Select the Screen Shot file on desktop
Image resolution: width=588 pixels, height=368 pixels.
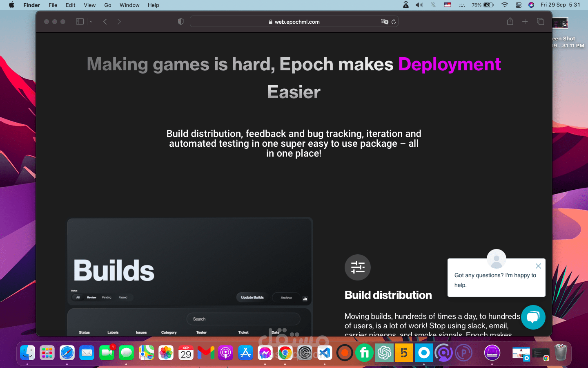pos(568,33)
